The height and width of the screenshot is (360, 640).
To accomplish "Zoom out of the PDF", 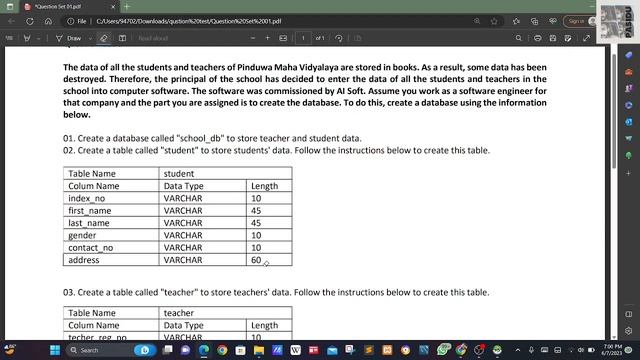I will click(x=253, y=38).
